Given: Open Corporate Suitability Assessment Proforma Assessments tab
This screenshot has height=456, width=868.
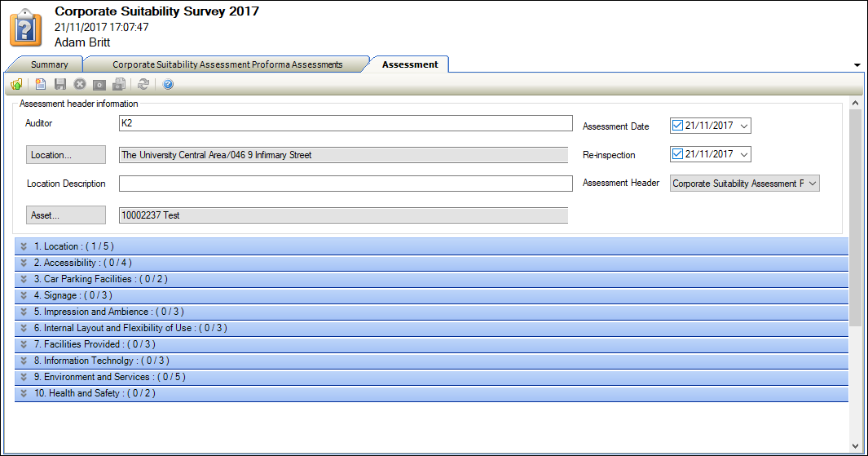Looking at the screenshot, I should [x=227, y=64].
